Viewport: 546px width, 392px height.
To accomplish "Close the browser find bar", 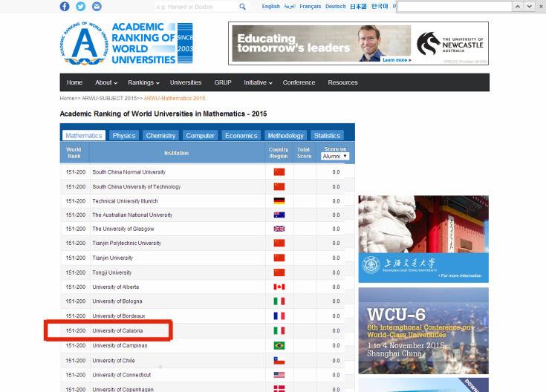I will click(x=541, y=6).
